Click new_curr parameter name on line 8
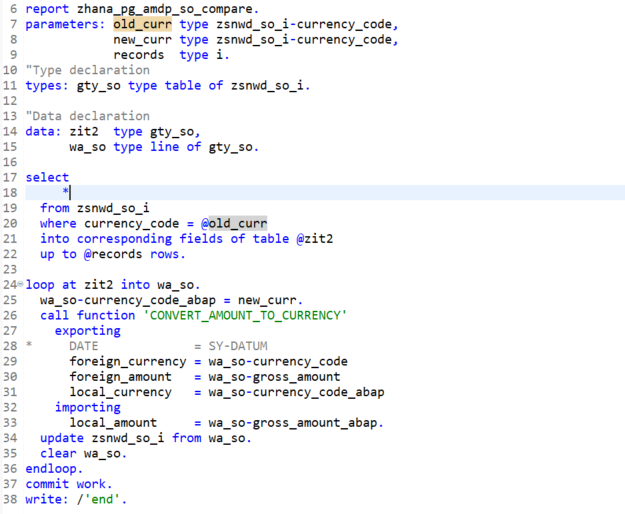The image size is (625, 514). [x=142, y=40]
